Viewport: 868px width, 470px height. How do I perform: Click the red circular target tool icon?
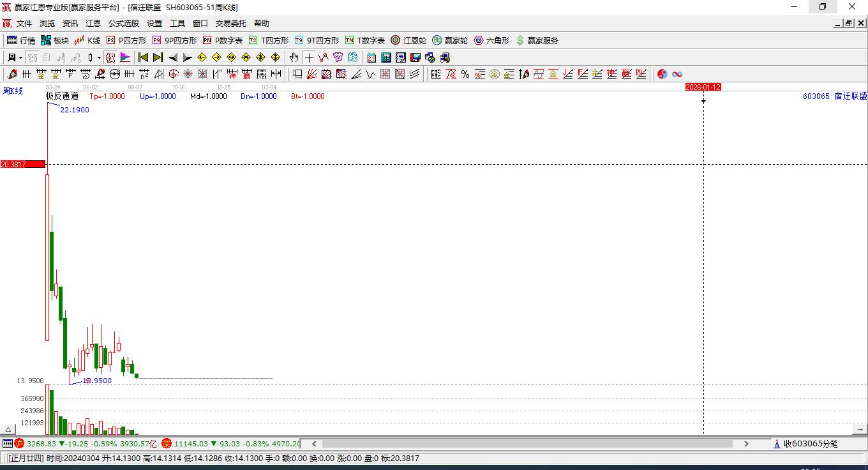coord(174,74)
